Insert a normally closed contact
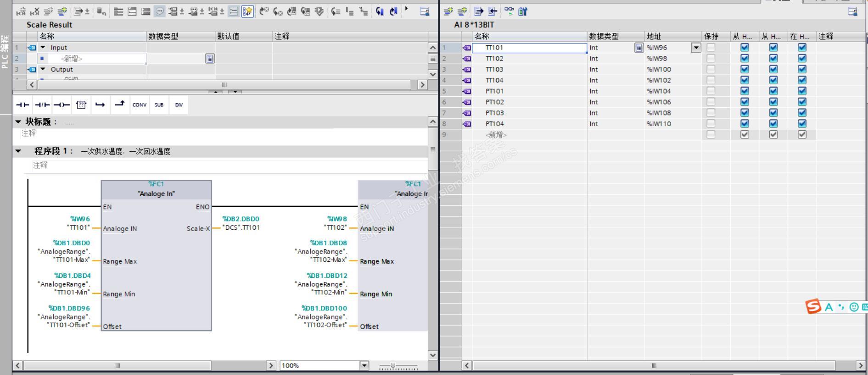The image size is (868, 375). (42, 105)
